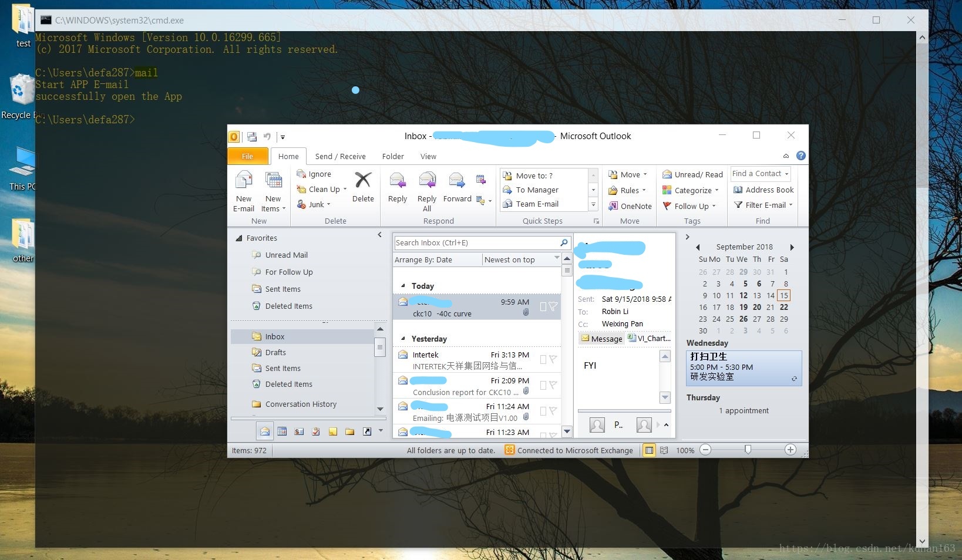Show the Message tab in reading pane

(601, 339)
